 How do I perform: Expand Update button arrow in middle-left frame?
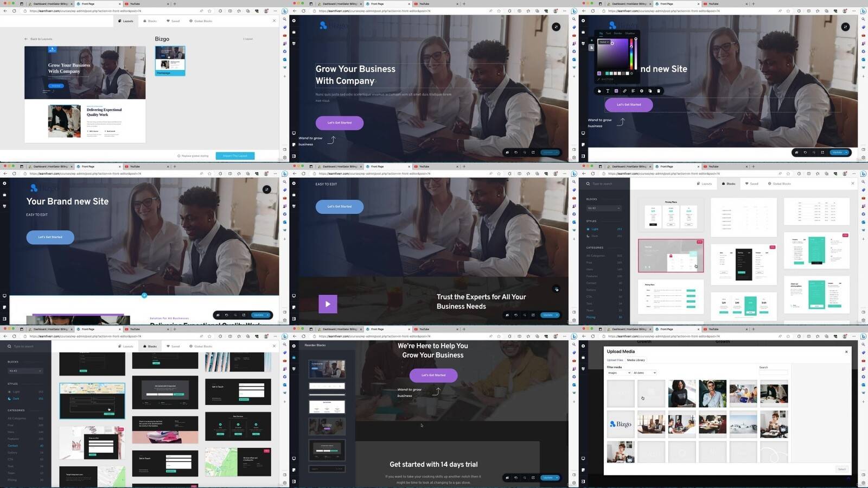tap(268, 315)
